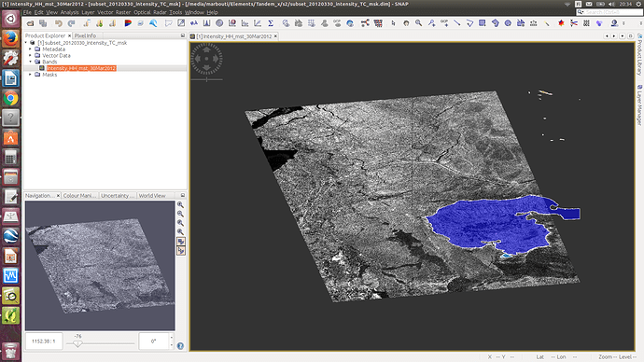Click fourth zoom icon in Navigation panel
The height and width of the screenshot is (362, 644).
pyautogui.click(x=180, y=232)
